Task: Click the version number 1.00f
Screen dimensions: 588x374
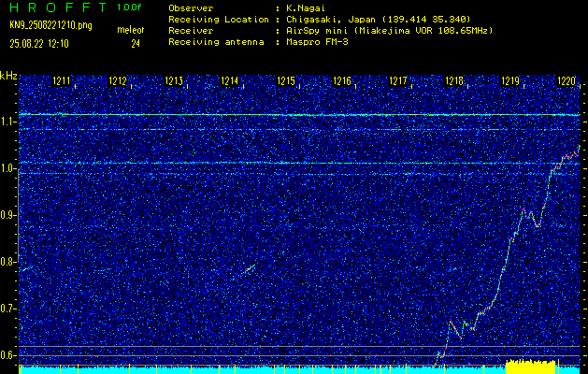Action: 129,7
